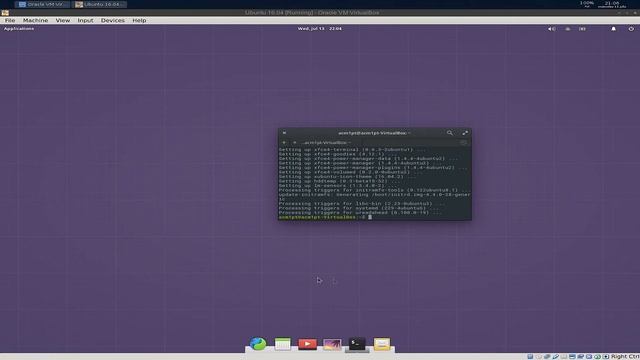Launch the web browser from dock

tap(258, 344)
